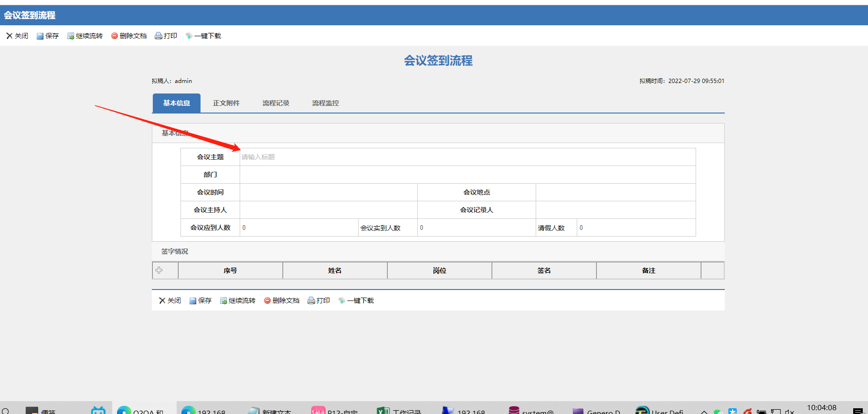Focus the 请假人数 number field
868x414 pixels.
tap(636, 228)
